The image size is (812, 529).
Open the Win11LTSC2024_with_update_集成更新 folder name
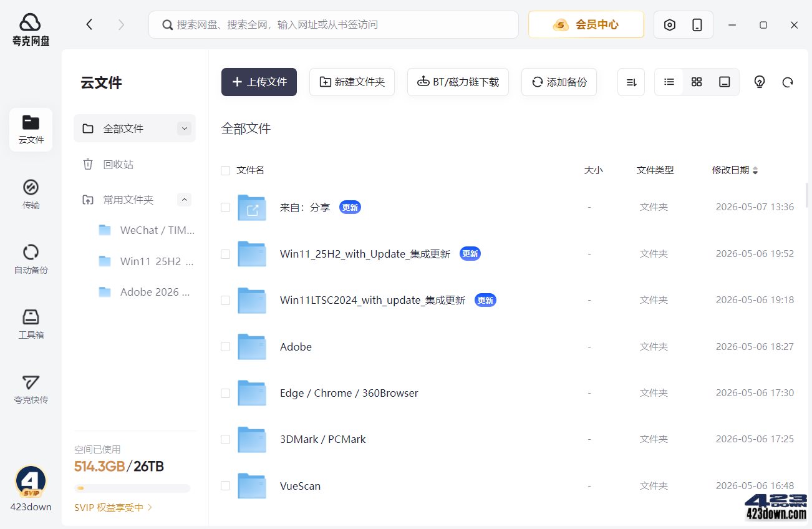pos(372,300)
